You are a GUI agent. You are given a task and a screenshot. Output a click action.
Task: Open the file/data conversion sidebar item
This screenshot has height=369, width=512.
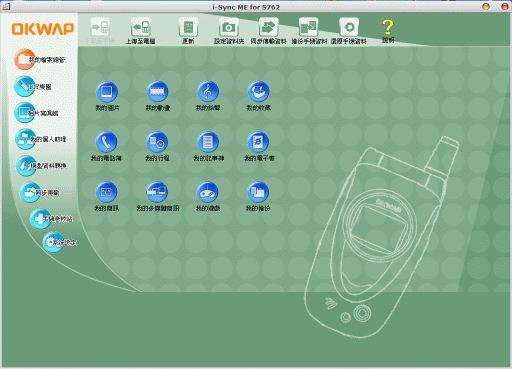(x=26, y=165)
